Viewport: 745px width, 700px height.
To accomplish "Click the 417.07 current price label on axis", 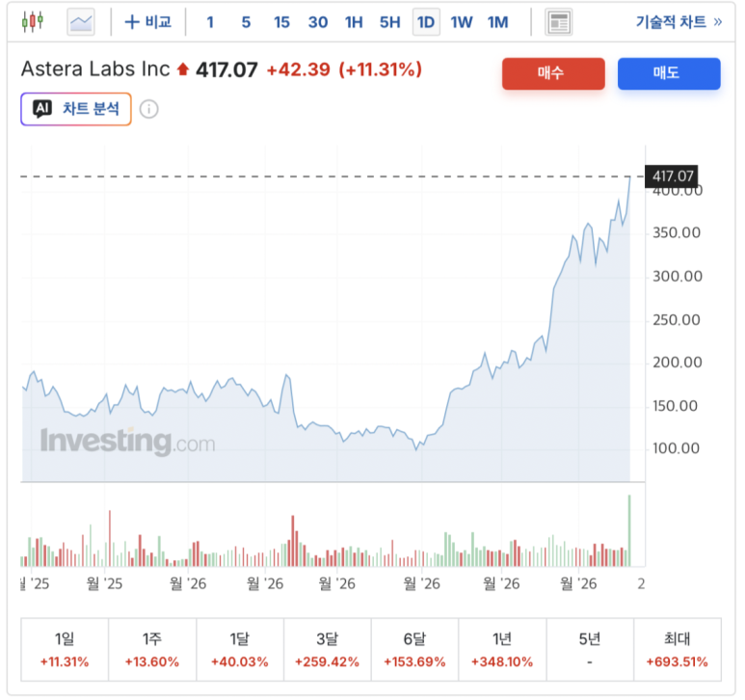I will coord(671,176).
